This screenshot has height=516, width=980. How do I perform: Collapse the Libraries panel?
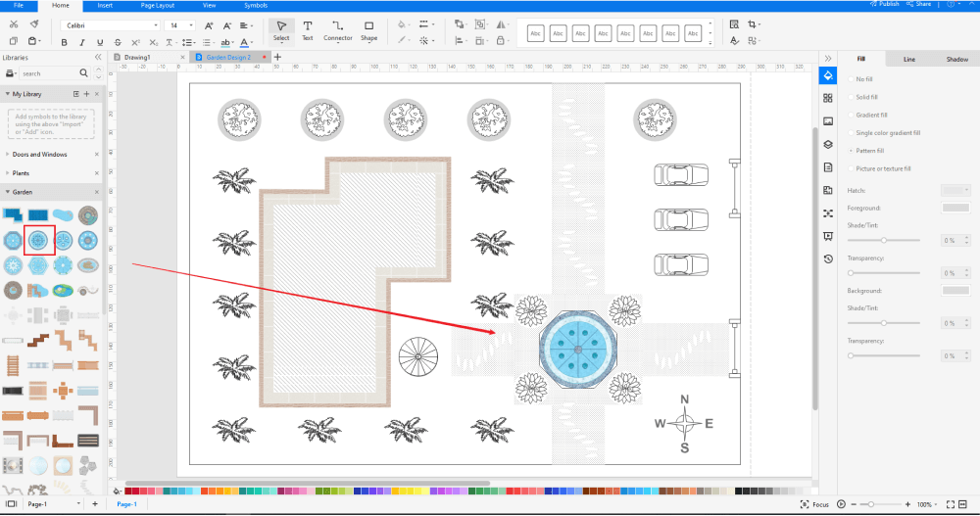tap(97, 57)
